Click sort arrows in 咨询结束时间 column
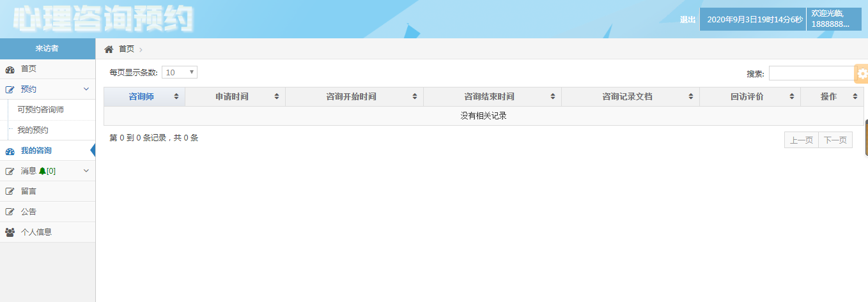This screenshot has height=302, width=868. point(553,96)
